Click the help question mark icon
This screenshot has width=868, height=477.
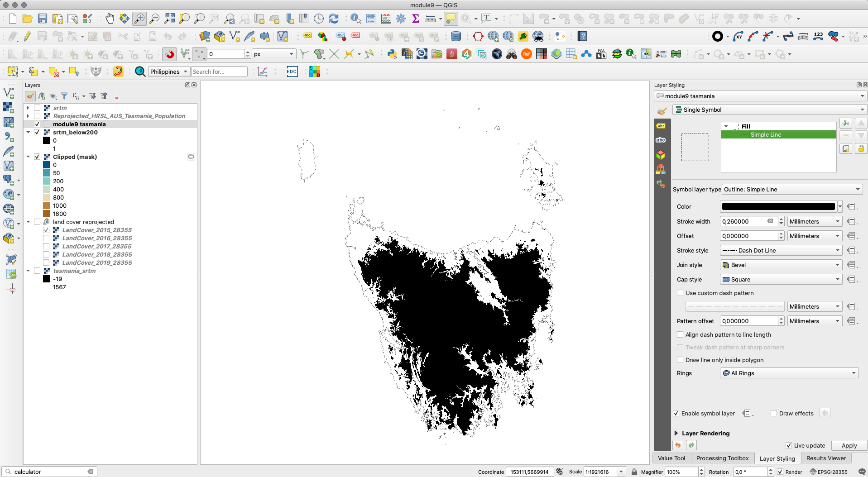point(583,36)
